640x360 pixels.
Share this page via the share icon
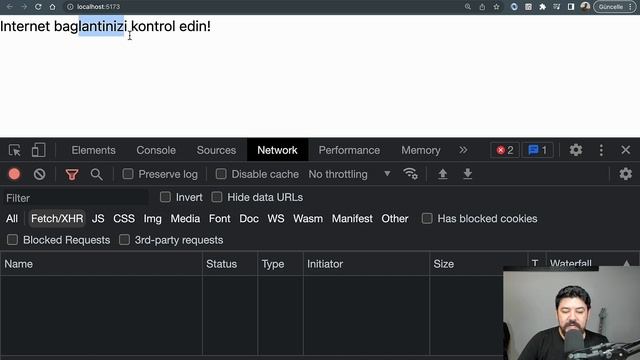tap(482, 7)
